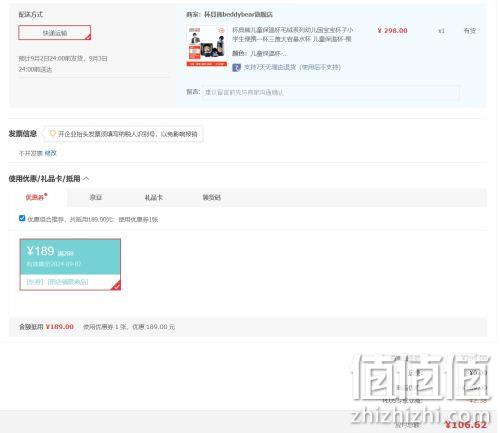Collapse the 使用优惠/礼品卡/抵用 section chevron

[86, 179]
